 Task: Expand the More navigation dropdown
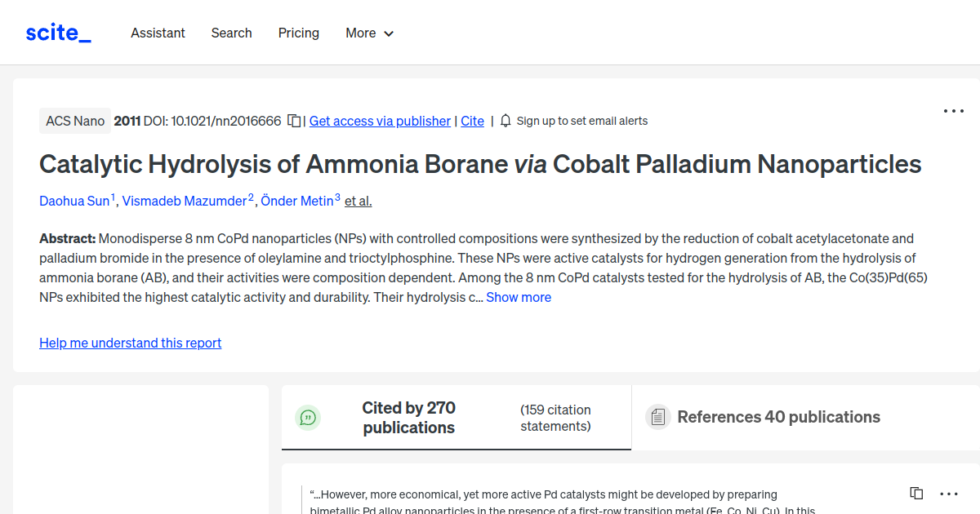(369, 33)
